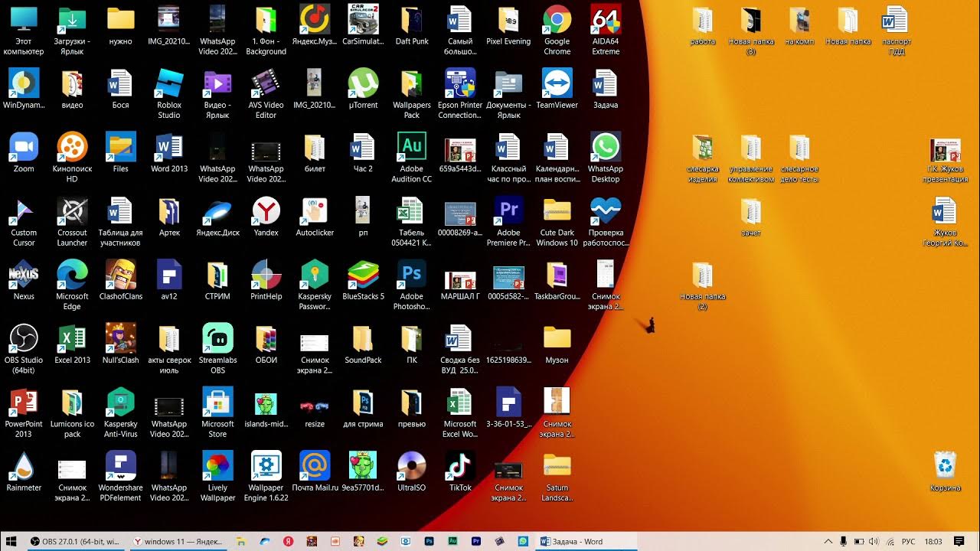Image resolution: width=980 pixels, height=551 pixels.
Task: Open the Rainmeter desktop shortcut
Action: 24,471
